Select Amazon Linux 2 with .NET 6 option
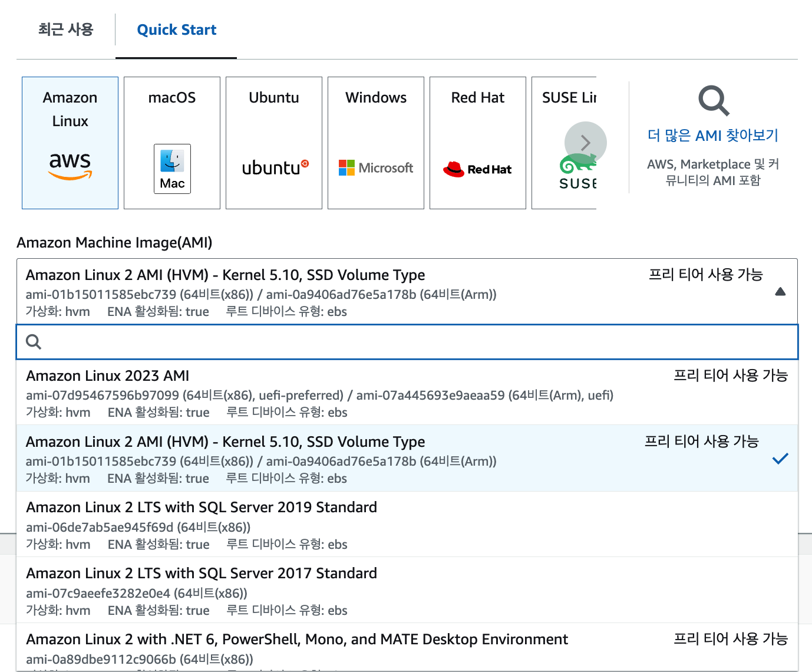Image resolution: width=812 pixels, height=672 pixels. click(407, 647)
